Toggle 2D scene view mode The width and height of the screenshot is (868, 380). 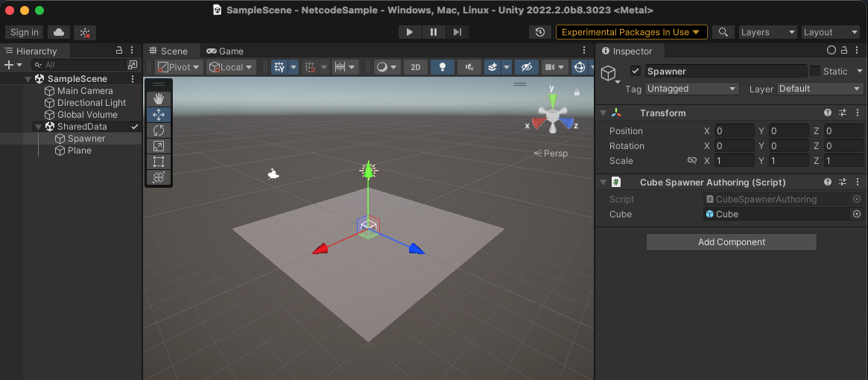pos(416,67)
